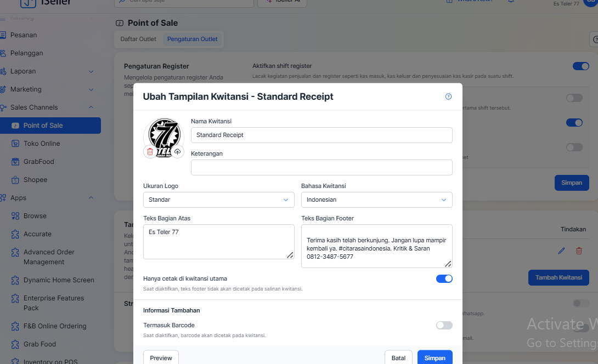Image resolution: width=598 pixels, height=364 pixels.
Task: Open the help icon in dialog header
Action: pyautogui.click(x=448, y=96)
